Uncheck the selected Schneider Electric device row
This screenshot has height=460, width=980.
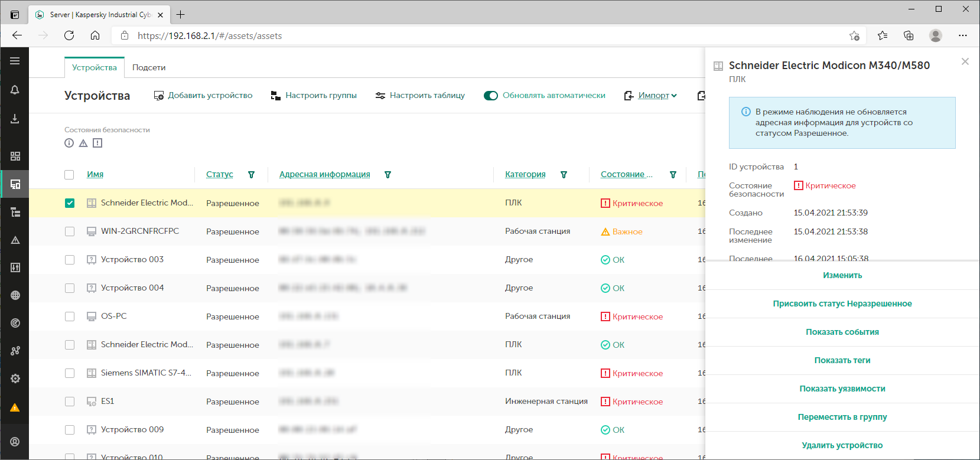[x=70, y=203]
